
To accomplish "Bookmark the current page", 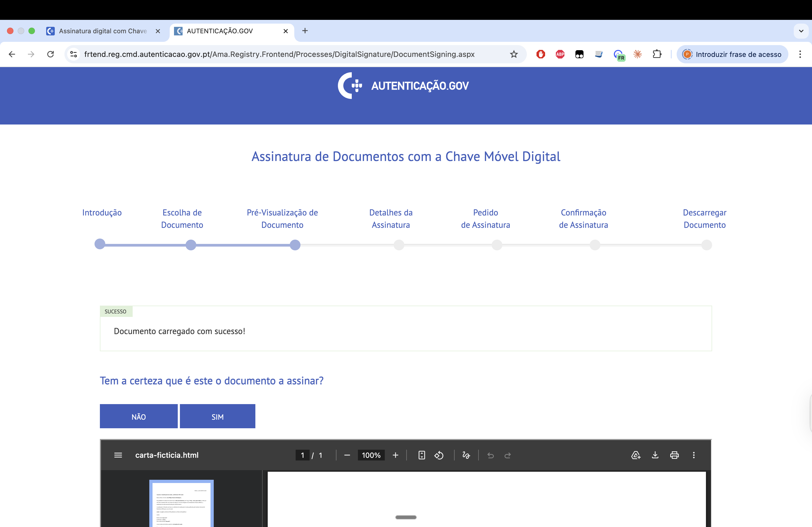I will pos(514,54).
